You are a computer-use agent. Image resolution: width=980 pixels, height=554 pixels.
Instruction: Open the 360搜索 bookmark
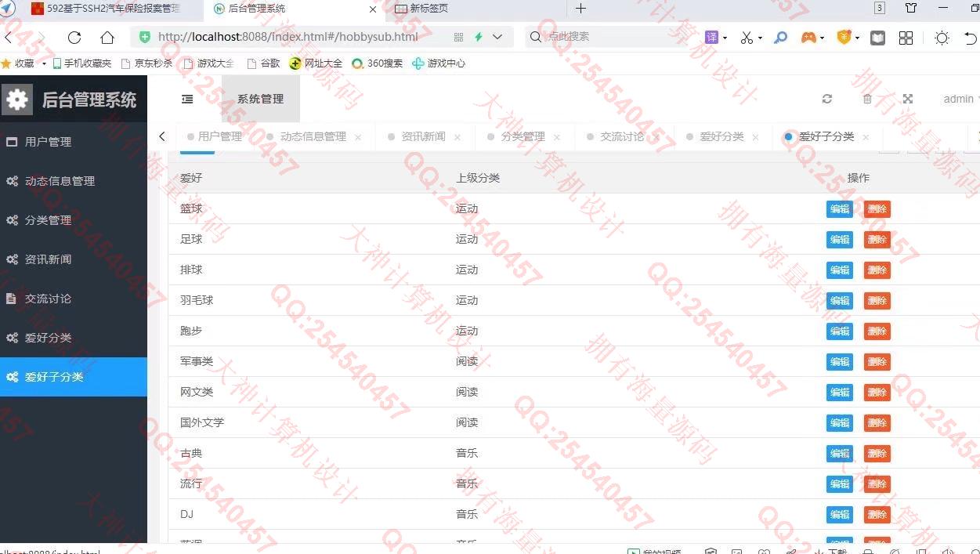point(378,63)
